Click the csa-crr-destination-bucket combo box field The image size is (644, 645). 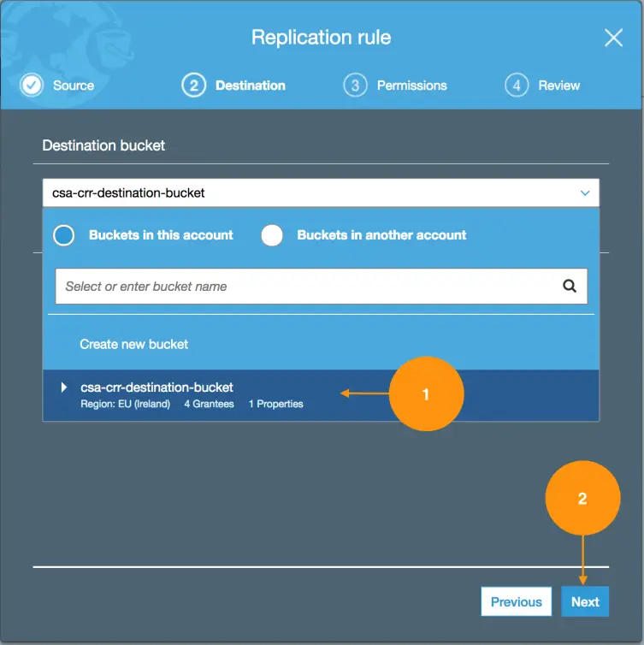coord(321,193)
